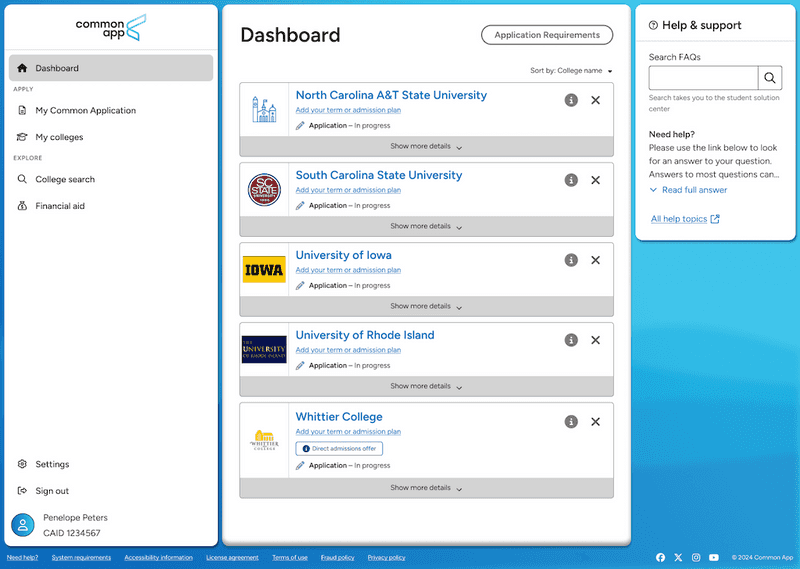800x569 pixels.
Task: Click Need help? footer link
Action: [x=22, y=557]
